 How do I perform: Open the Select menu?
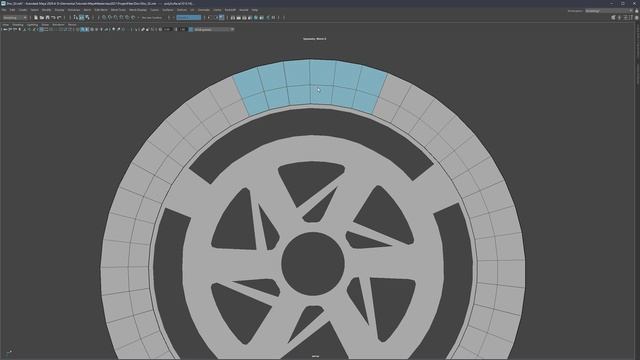(34, 10)
